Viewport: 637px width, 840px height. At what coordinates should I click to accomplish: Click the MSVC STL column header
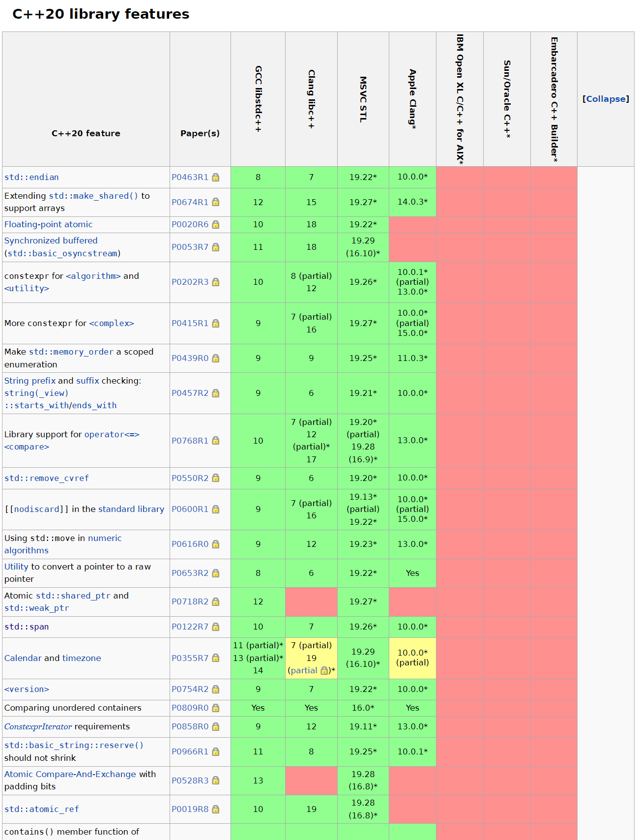tap(363, 99)
